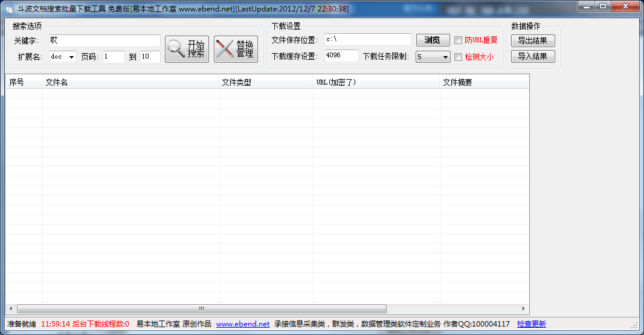The image size is (644, 335).
Task: Click the magnifier 开始搜索 button
Action: tap(187, 49)
